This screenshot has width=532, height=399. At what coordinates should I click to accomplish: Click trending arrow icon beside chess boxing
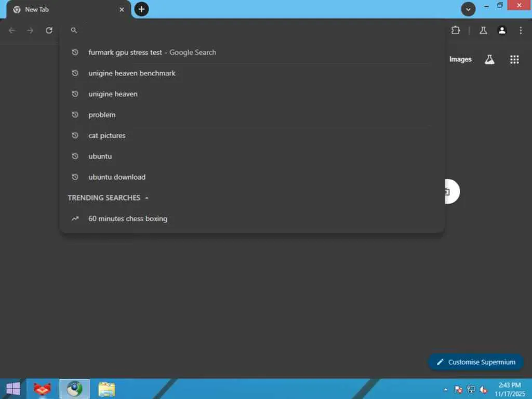tap(75, 219)
